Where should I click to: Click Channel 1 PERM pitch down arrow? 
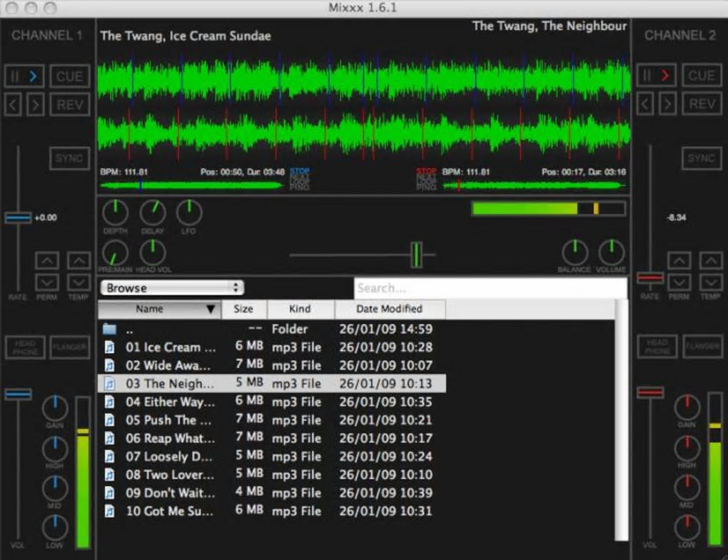[x=47, y=282]
